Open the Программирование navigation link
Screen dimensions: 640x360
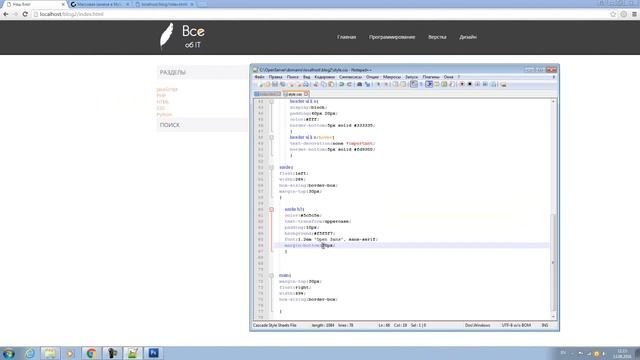(392, 37)
